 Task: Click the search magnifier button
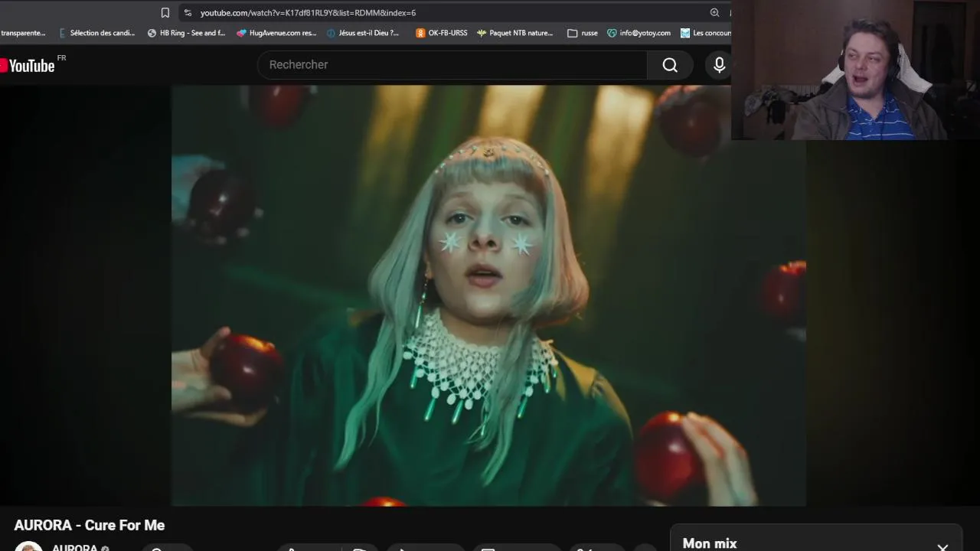point(670,65)
